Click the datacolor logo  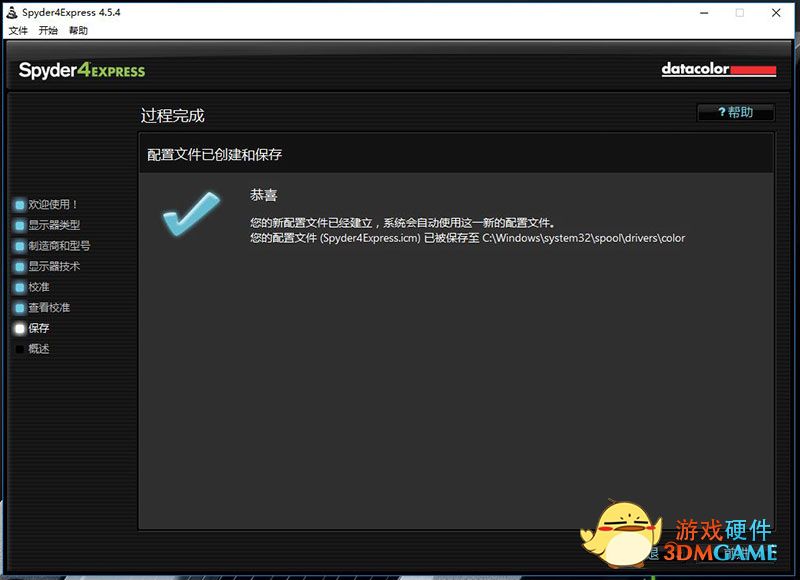coord(718,69)
